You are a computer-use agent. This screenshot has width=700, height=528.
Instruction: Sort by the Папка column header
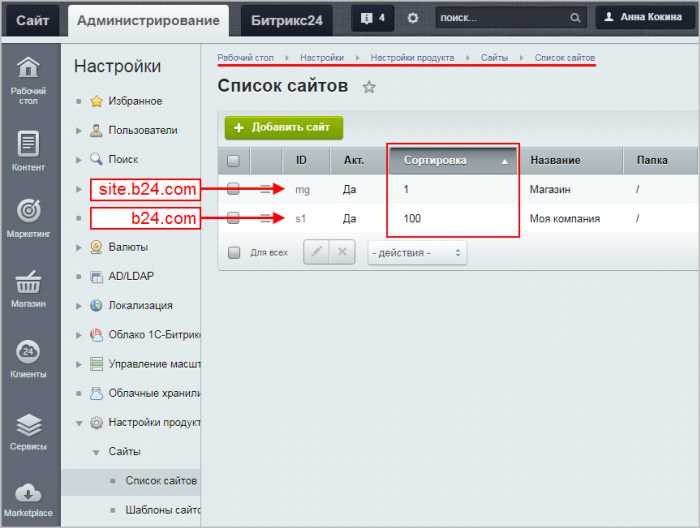(x=660, y=160)
